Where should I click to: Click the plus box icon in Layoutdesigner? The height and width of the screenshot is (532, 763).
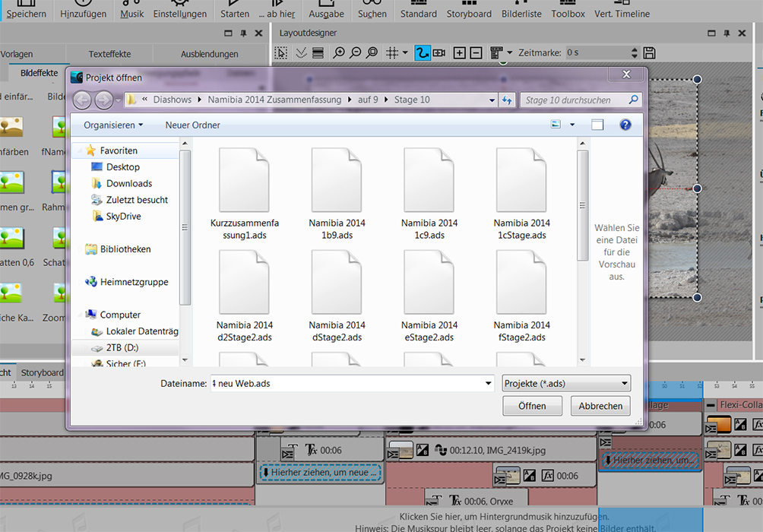[459, 52]
